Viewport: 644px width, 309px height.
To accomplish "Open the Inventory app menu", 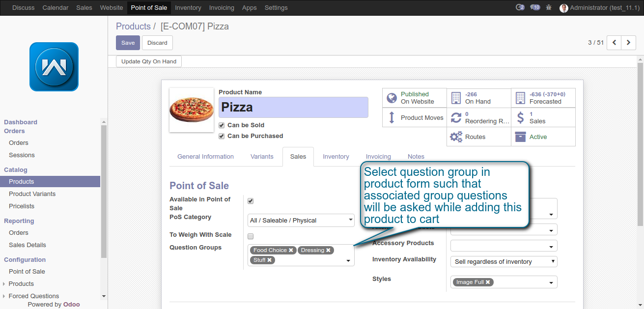I will pyautogui.click(x=188, y=8).
